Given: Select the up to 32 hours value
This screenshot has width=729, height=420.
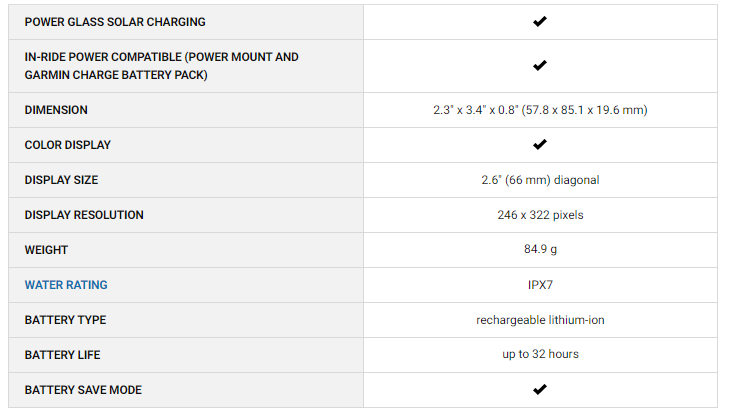Looking at the screenshot, I should click(x=540, y=354).
